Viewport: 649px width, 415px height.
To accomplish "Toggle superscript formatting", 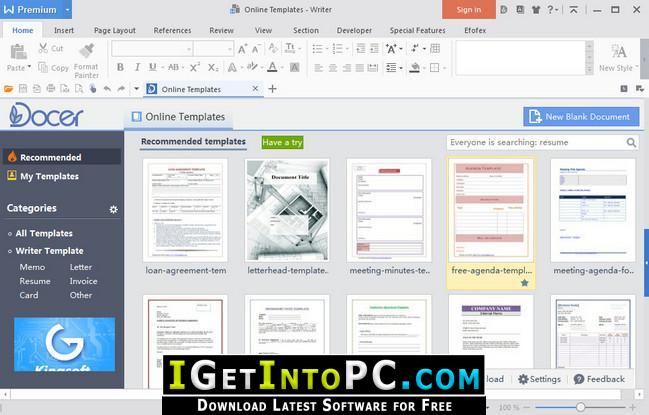I will pyautogui.click(x=195, y=67).
